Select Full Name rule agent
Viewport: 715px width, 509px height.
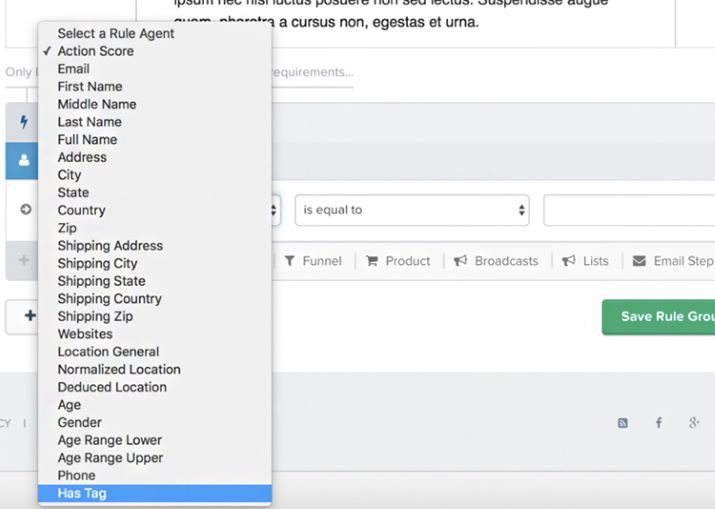[x=155, y=140]
